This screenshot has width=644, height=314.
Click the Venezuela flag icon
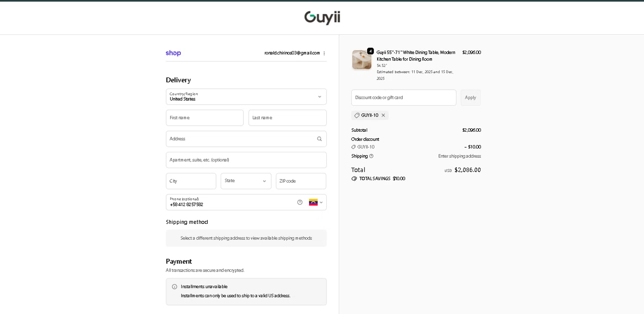[x=313, y=202]
